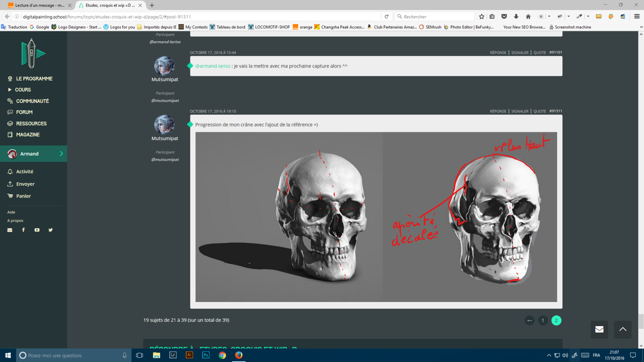Show more bookmarks with the overflow chevron
This screenshot has height=362, width=644.
click(x=641, y=27)
